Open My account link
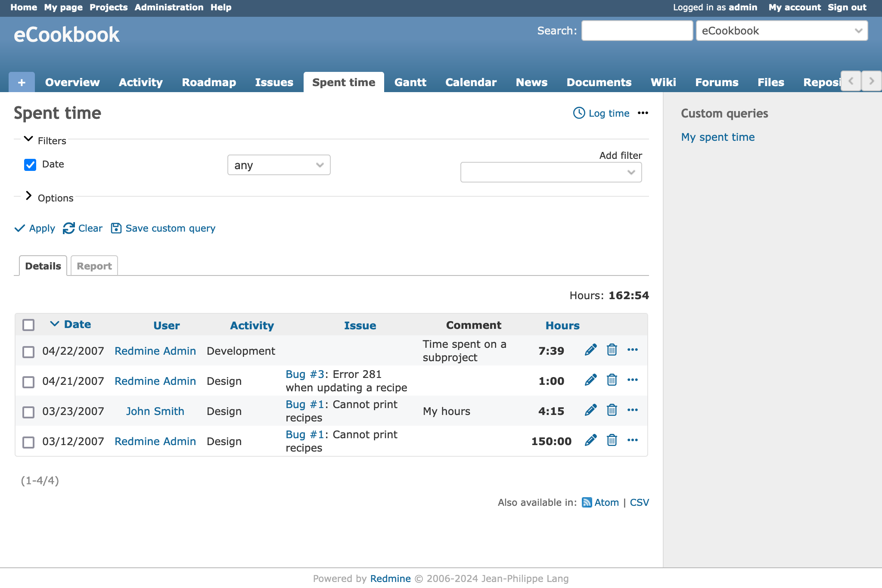The width and height of the screenshot is (882, 588). [795, 7]
